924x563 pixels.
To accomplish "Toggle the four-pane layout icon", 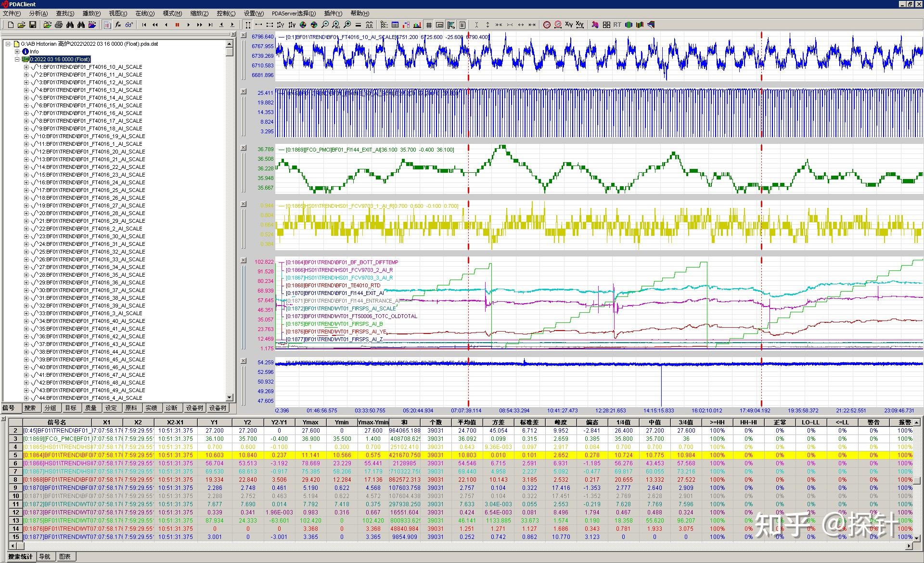I will point(606,25).
